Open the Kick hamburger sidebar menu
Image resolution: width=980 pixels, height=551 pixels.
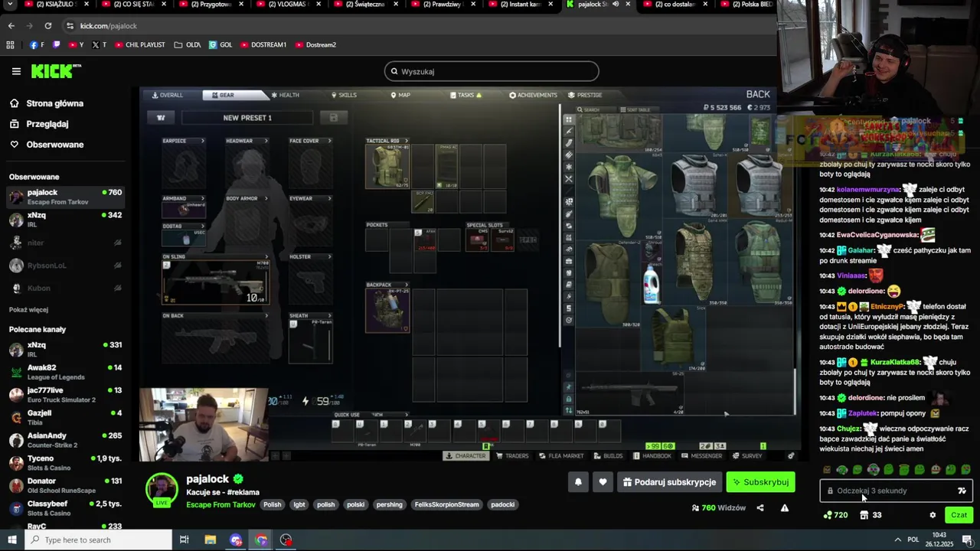16,71
